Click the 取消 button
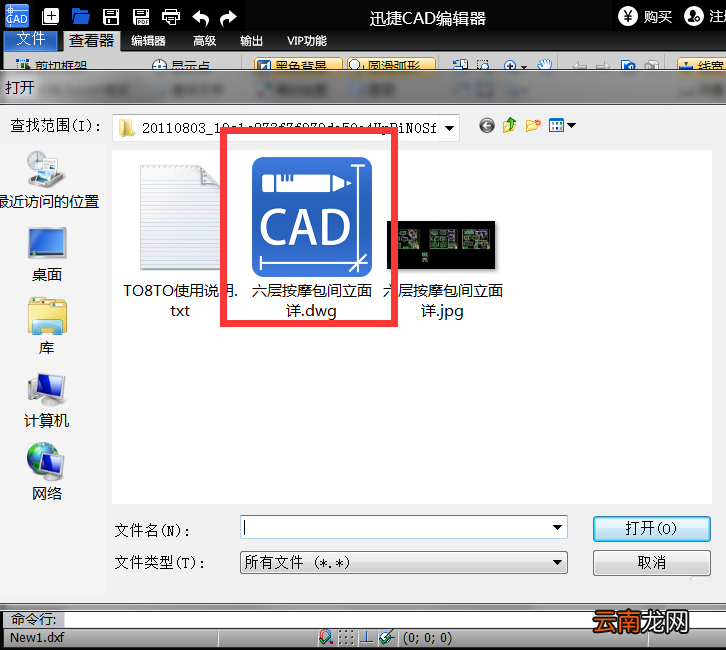Viewport: 726px width, 650px height. point(651,562)
